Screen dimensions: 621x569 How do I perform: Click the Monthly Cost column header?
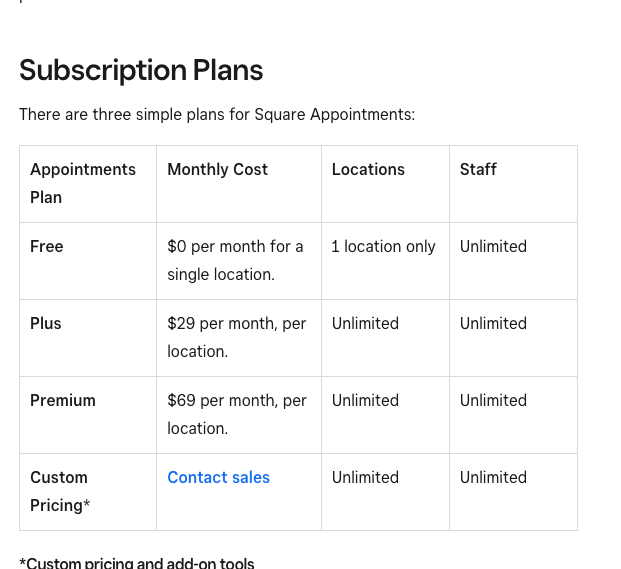[217, 170]
